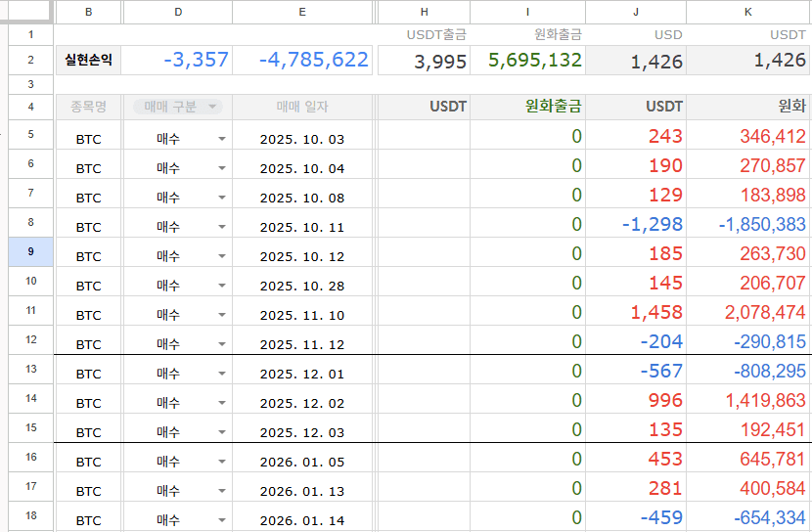Screen dimensions: 812x532
Task: Select the date cell 2025. 12. 02
Action: 302,399
